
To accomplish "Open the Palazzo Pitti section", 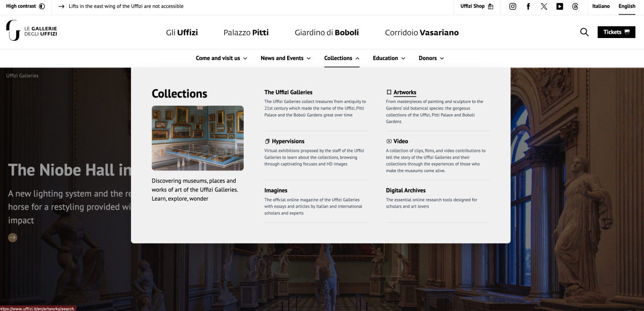I will point(246,32).
